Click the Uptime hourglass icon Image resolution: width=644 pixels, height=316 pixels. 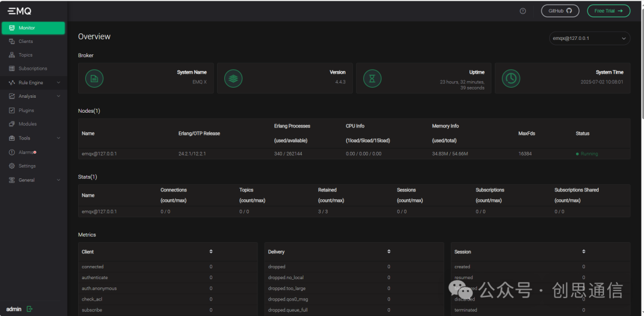pos(372,78)
